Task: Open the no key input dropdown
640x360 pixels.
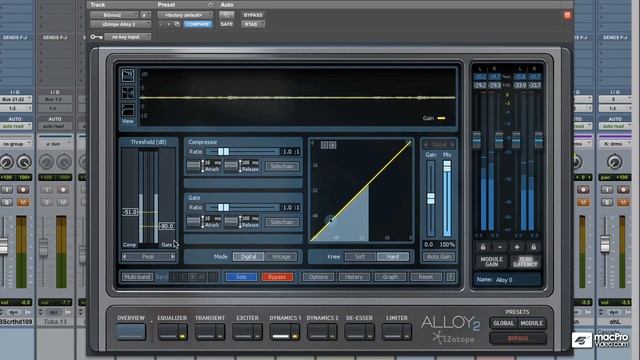Action: click(128, 37)
